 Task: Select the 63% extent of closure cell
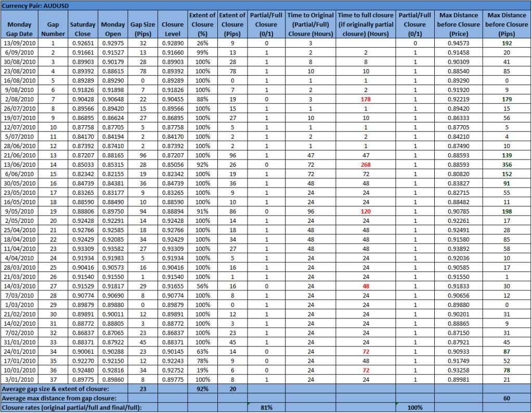[202, 352]
